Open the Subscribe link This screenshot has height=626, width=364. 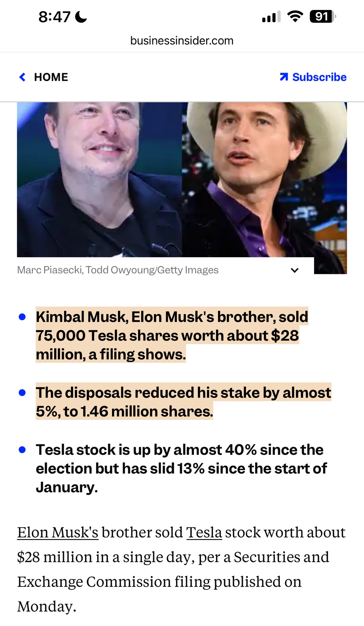point(319,77)
